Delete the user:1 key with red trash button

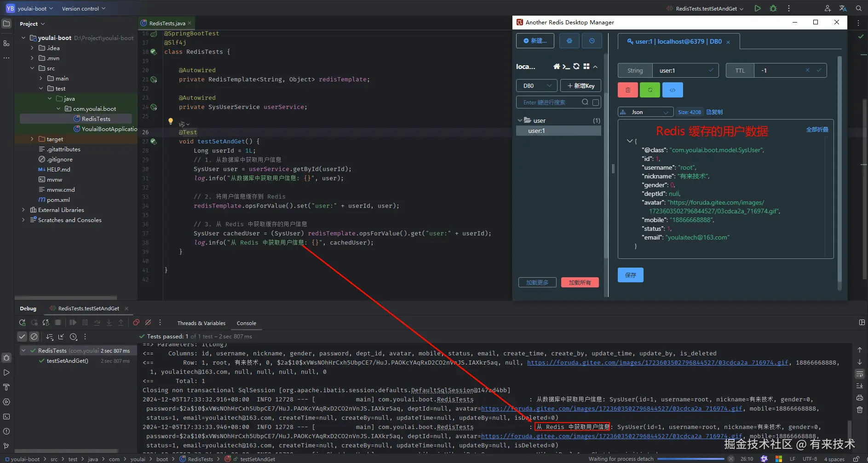(628, 90)
